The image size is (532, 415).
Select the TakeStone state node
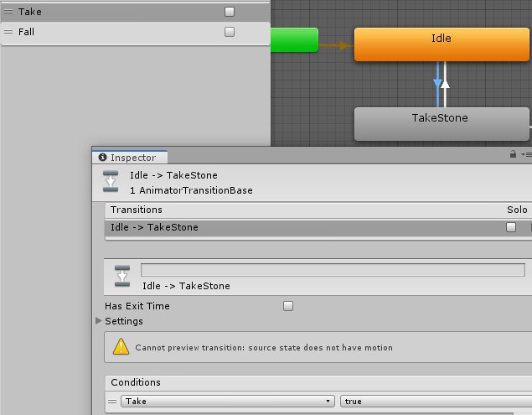442,124
